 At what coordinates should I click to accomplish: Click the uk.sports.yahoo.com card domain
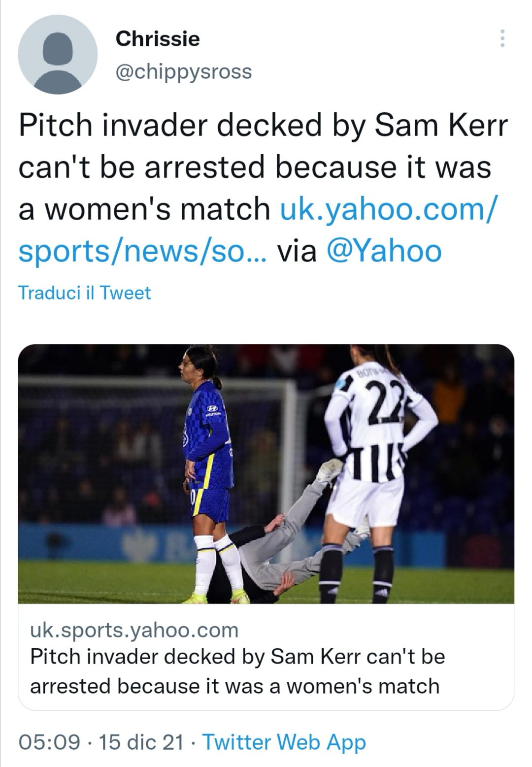pos(134,630)
